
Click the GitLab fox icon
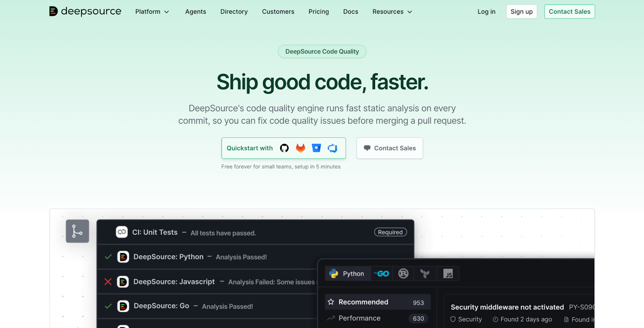[x=300, y=148]
